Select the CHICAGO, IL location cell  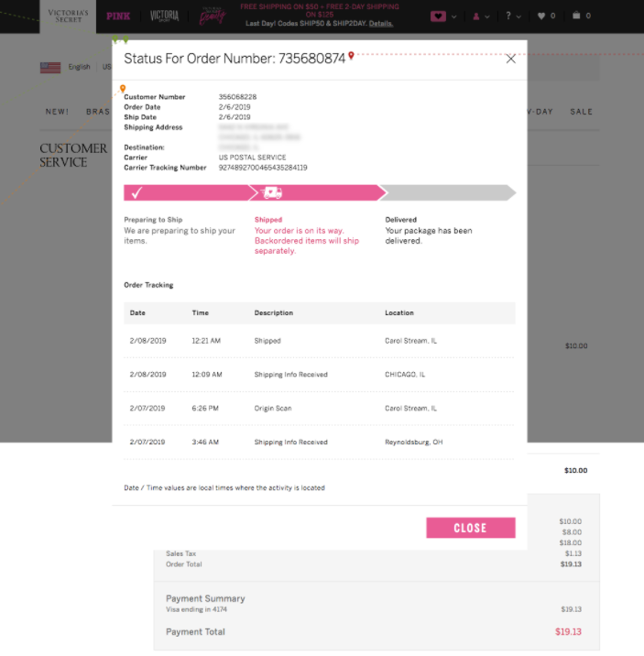click(405, 375)
